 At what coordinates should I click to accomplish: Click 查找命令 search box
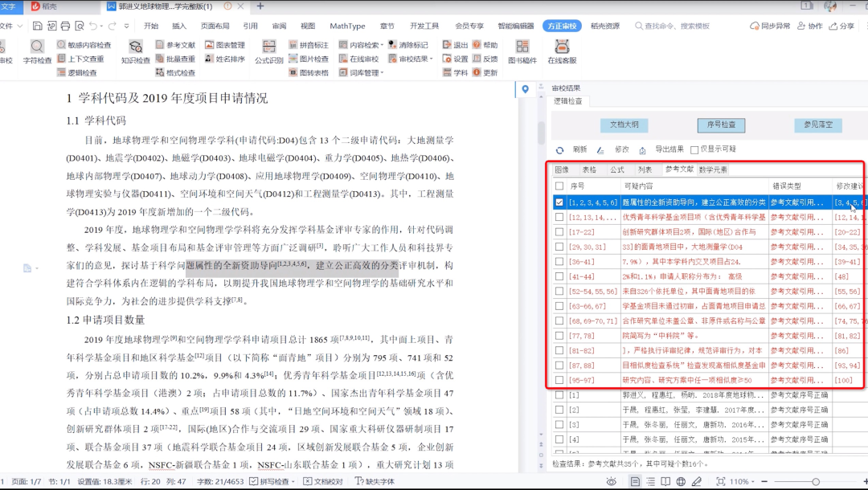(x=673, y=26)
